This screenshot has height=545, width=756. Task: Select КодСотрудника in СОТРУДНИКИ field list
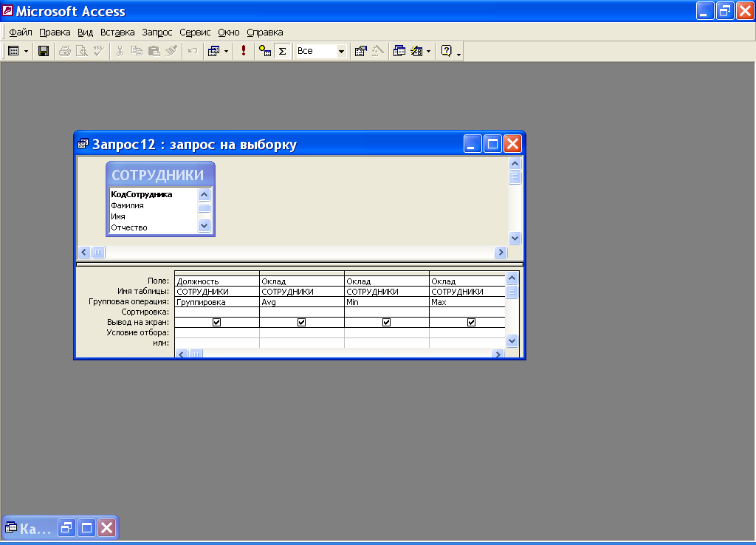[141, 194]
